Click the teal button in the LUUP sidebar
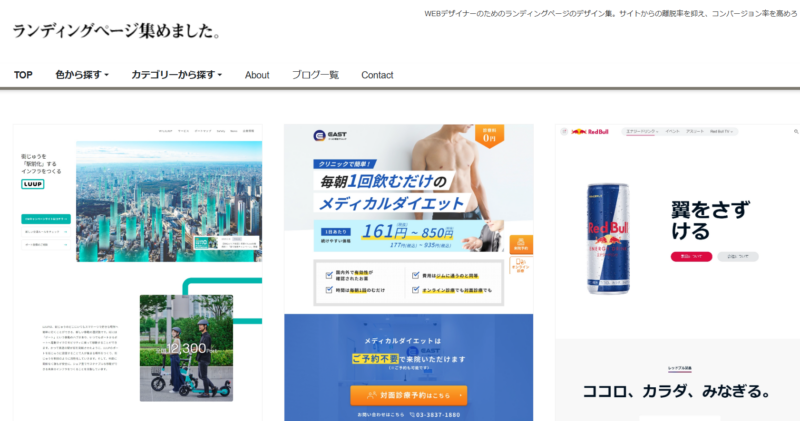Screen dimensions: 800x421 click(x=46, y=219)
